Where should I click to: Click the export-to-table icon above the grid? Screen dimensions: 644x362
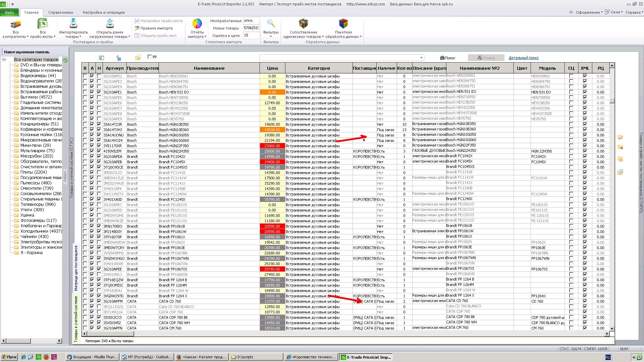(x=101, y=58)
